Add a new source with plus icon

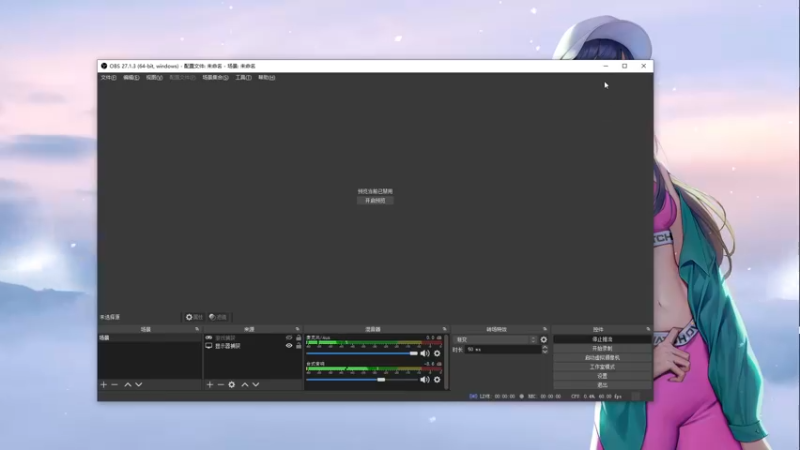210,385
